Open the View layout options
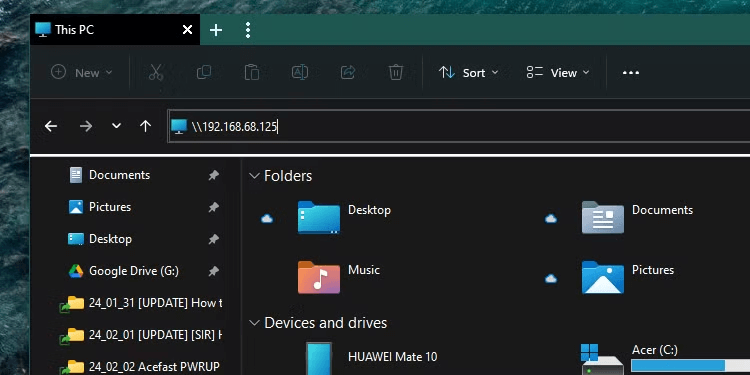 558,73
